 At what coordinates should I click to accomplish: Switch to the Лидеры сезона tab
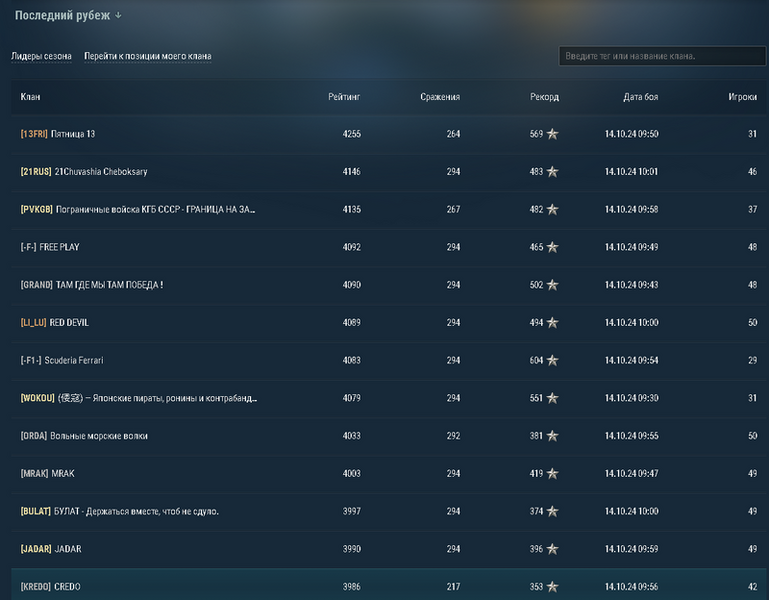[x=41, y=57]
